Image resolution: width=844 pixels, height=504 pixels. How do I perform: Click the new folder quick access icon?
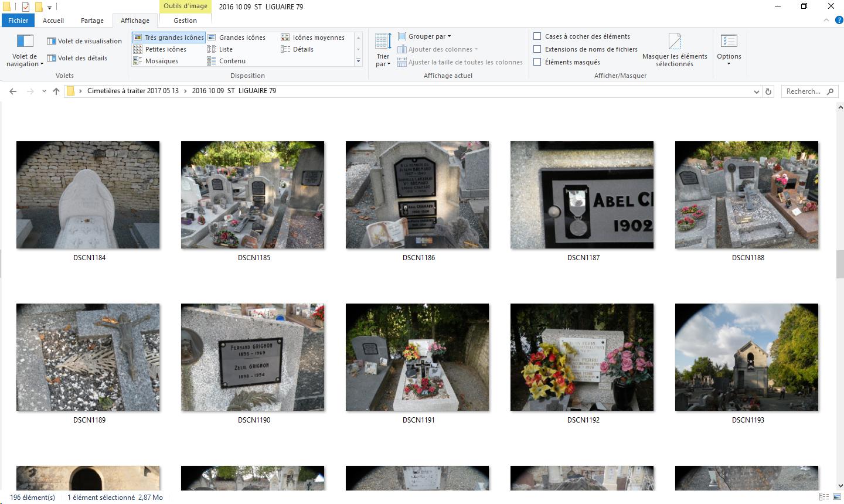tap(38, 7)
